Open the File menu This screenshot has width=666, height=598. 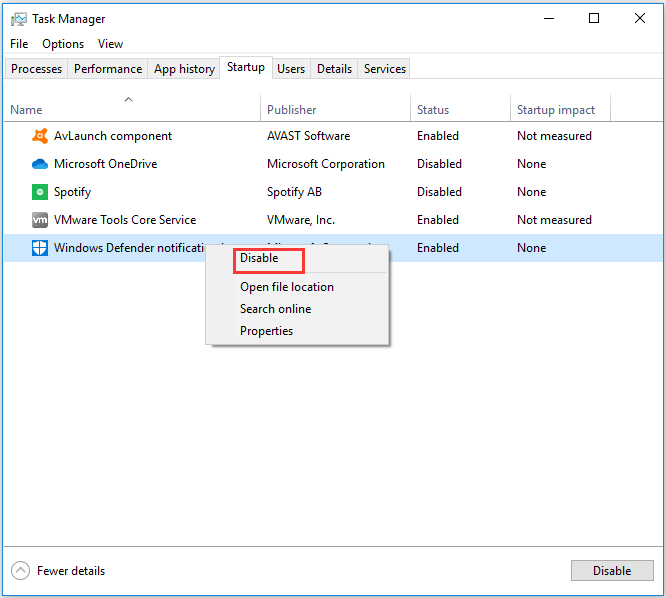pos(19,44)
